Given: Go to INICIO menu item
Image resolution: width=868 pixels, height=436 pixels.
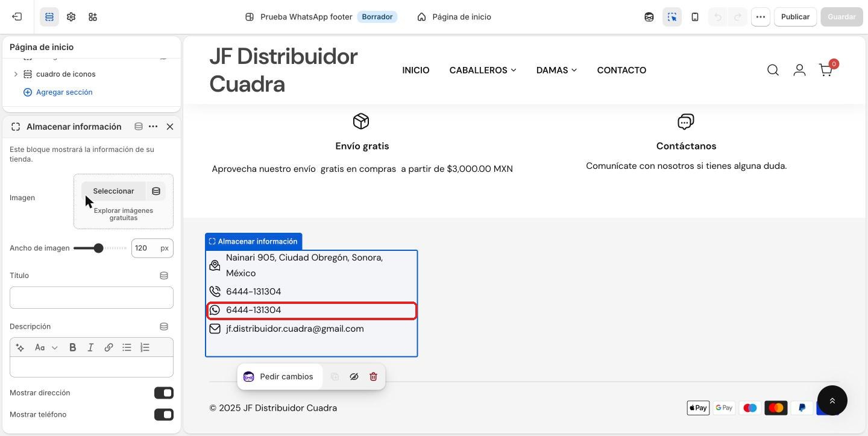Looking at the screenshot, I should (x=416, y=70).
